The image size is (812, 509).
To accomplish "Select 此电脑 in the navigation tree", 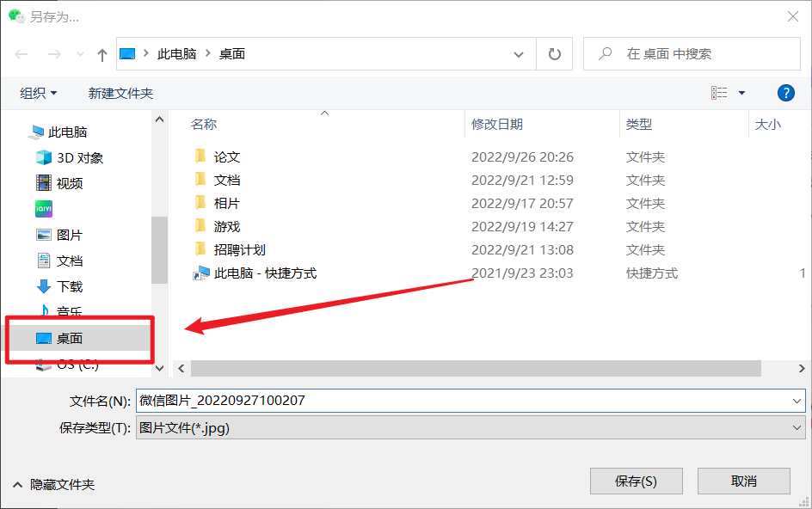I will pyautogui.click(x=67, y=132).
